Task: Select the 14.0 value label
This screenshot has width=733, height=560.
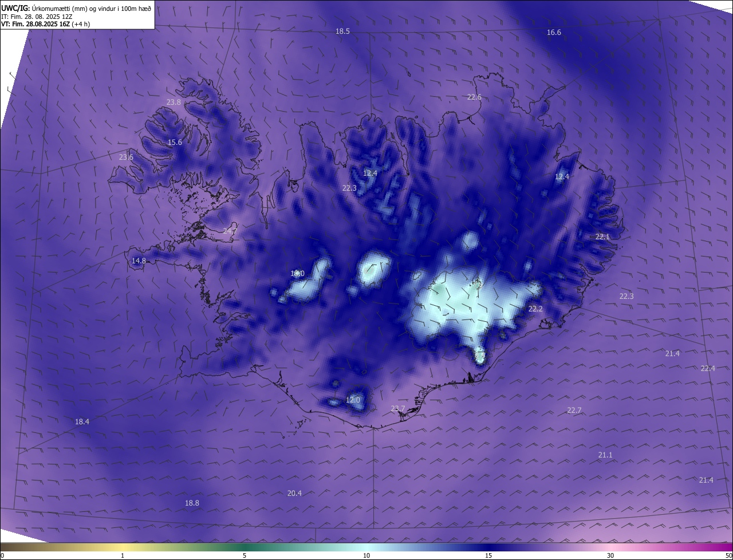Action: [x=297, y=274]
